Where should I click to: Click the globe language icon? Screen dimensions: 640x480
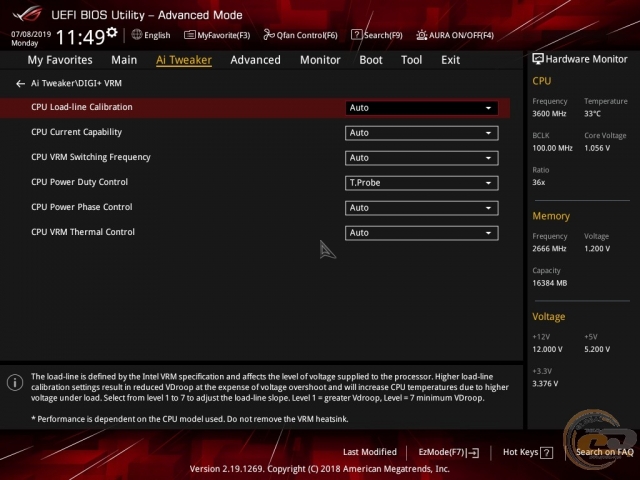[137, 35]
